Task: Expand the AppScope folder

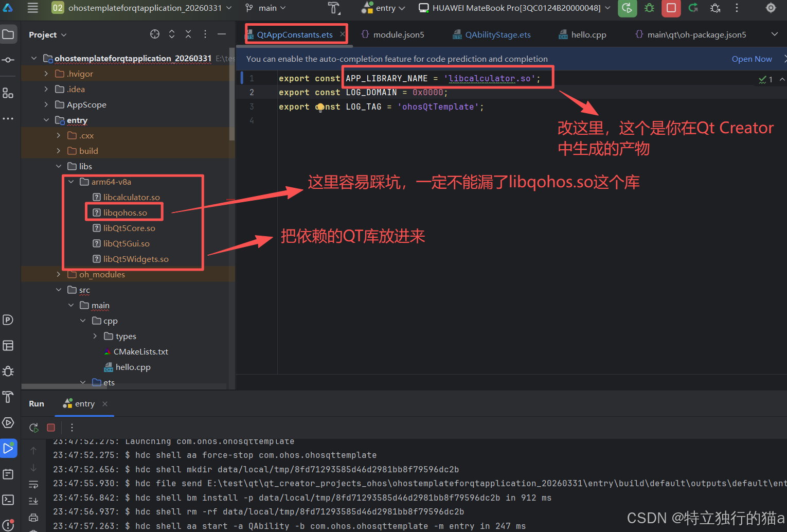Action: click(46, 104)
